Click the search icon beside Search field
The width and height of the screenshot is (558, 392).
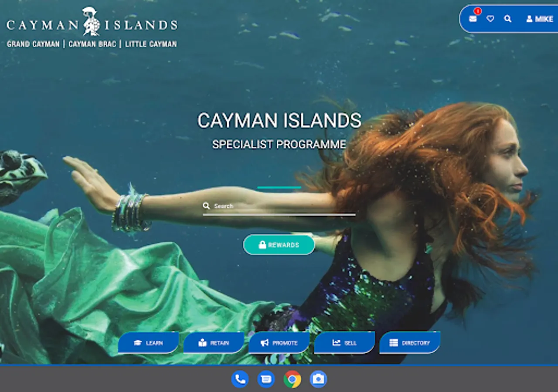tap(206, 206)
